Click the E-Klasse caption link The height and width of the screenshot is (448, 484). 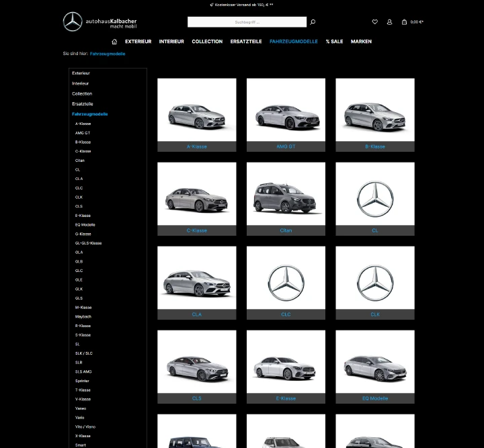[x=286, y=398]
